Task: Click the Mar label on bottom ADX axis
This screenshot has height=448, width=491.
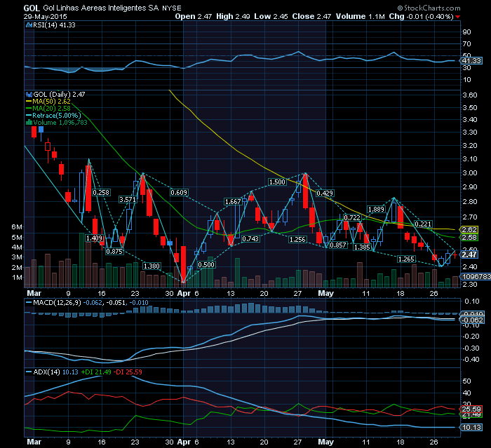Action: click(34, 442)
